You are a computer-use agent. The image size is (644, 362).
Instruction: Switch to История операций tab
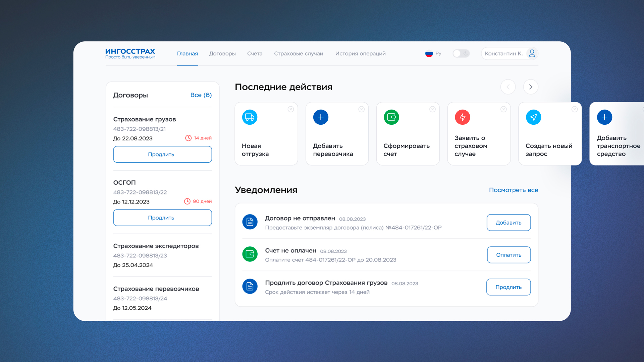360,54
